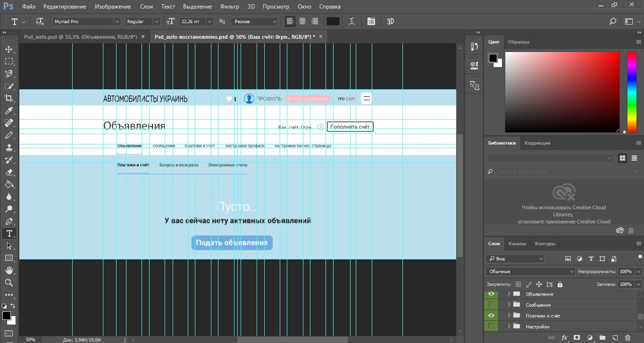Select the Hand tool
This screenshot has height=343, width=644.
[x=9, y=270]
